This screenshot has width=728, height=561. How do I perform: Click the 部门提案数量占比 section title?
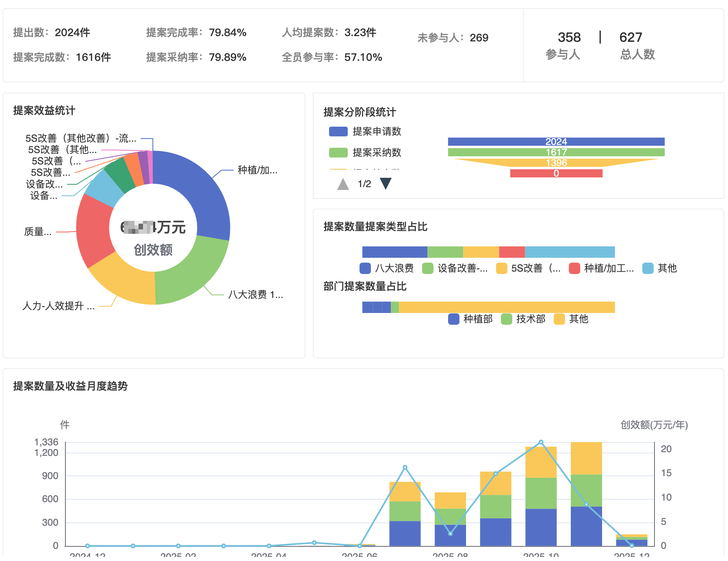click(364, 287)
